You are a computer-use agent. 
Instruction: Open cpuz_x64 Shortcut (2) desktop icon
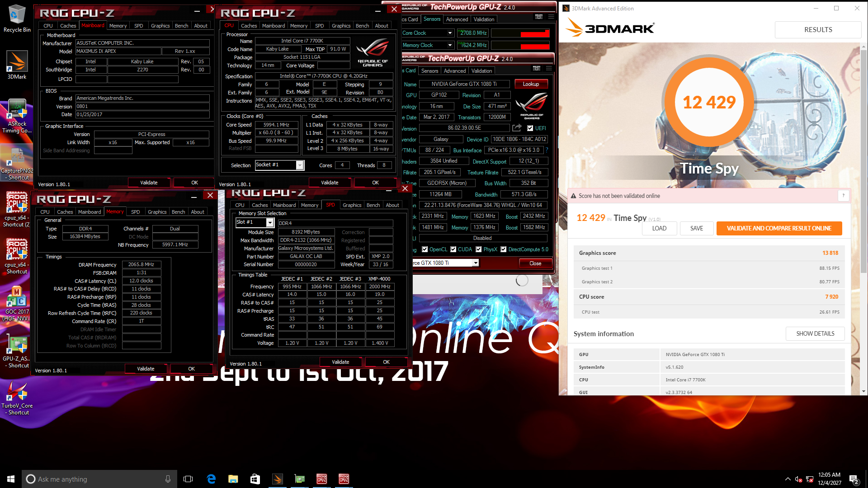(x=17, y=210)
